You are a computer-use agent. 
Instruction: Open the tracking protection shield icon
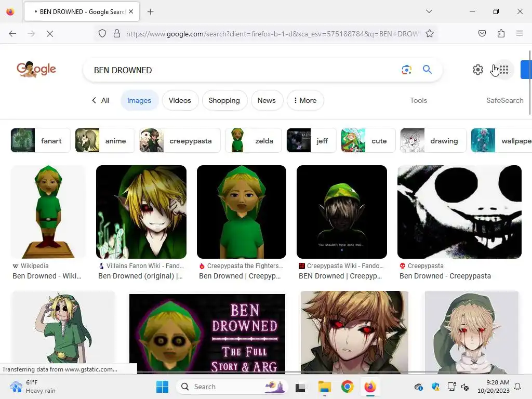coord(102,34)
